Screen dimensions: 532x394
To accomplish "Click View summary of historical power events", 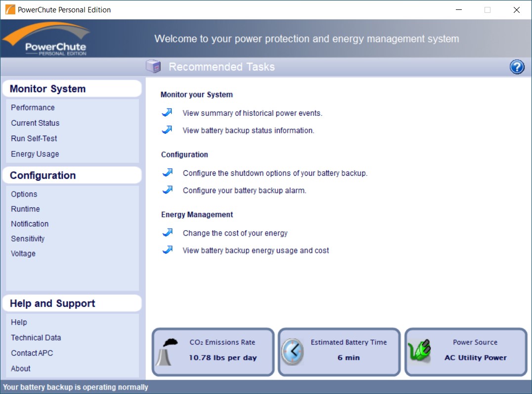I will pos(253,113).
